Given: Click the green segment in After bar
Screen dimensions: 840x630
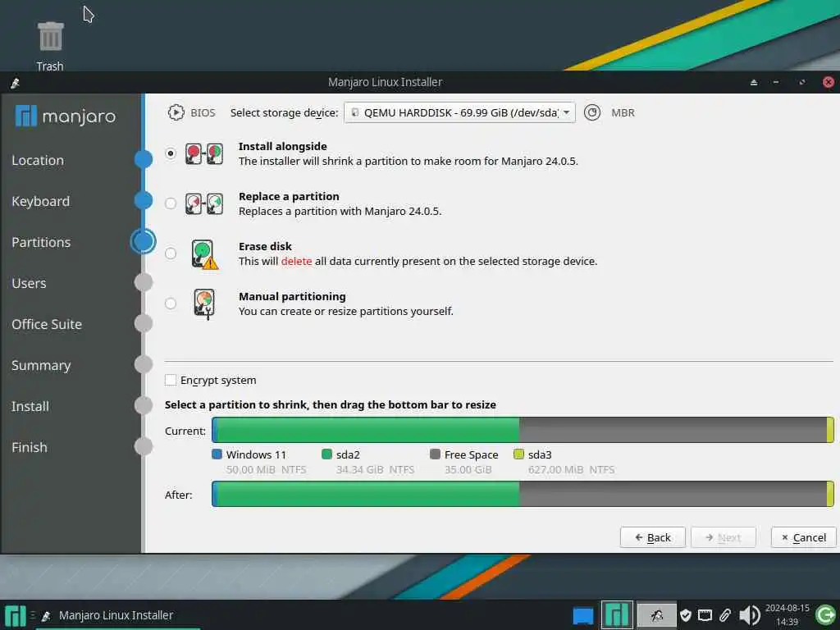Looking at the screenshot, I should [x=368, y=494].
